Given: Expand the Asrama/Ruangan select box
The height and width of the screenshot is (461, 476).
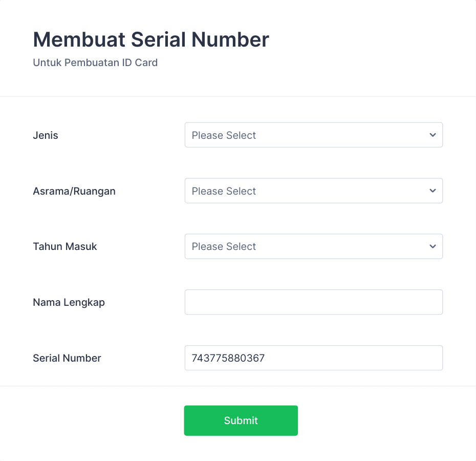Looking at the screenshot, I should tap(314, 191).
